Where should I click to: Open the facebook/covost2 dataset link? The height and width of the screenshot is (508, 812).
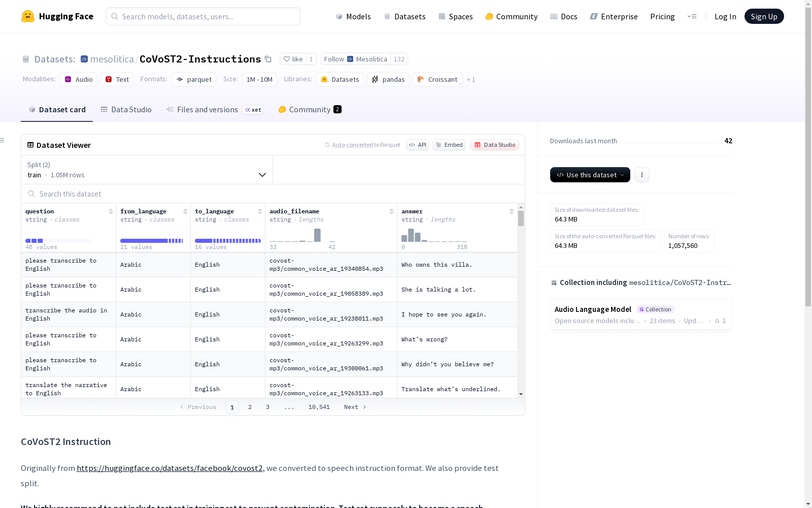click(170, 468)
